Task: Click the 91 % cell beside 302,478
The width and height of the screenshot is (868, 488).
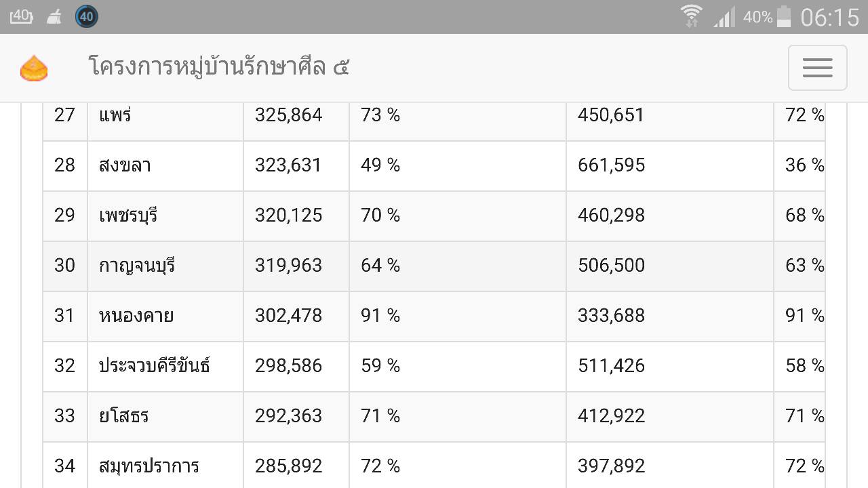Action: [458, 316]
